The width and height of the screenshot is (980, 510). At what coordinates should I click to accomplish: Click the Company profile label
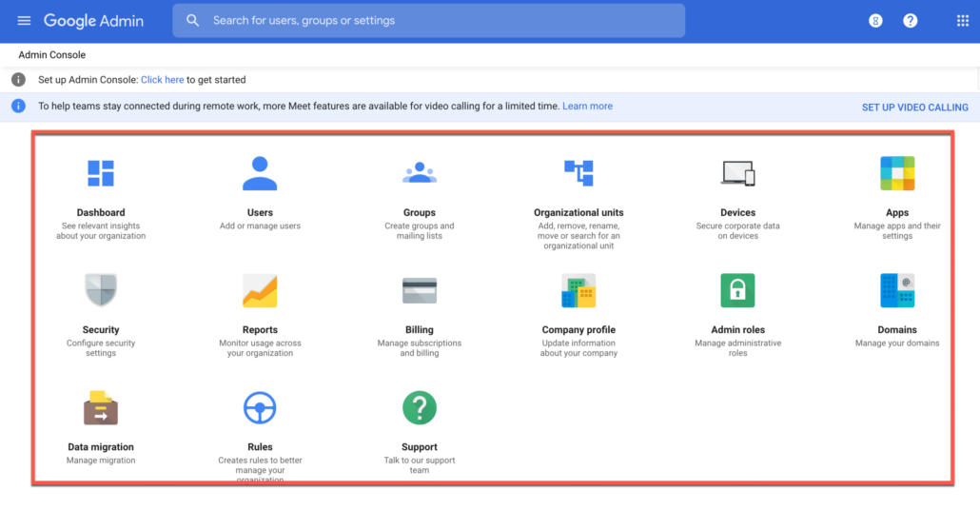click(x=578, y=329)
